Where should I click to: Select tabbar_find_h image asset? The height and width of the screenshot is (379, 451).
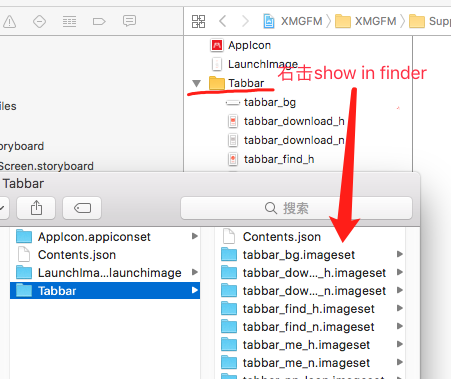point(271,159)
